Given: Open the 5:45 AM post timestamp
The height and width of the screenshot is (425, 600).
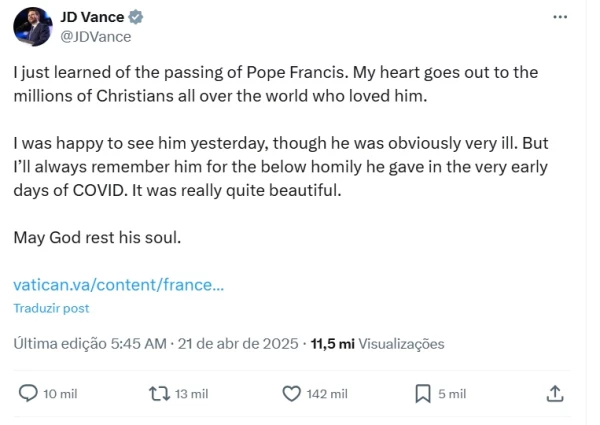Looking at the screenshot, I should pyautogui.click(x=139, y=343).
